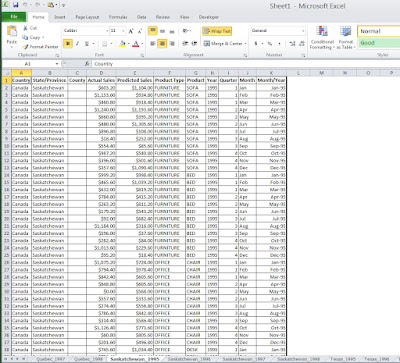Open the File tab
400x363 pixels.
coord(14,17)
